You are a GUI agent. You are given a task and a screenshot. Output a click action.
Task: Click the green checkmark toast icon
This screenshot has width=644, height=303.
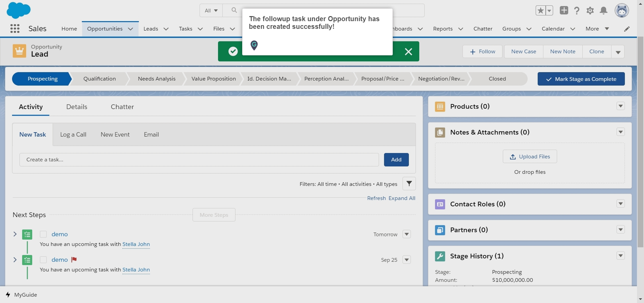(x=233, y=51)
